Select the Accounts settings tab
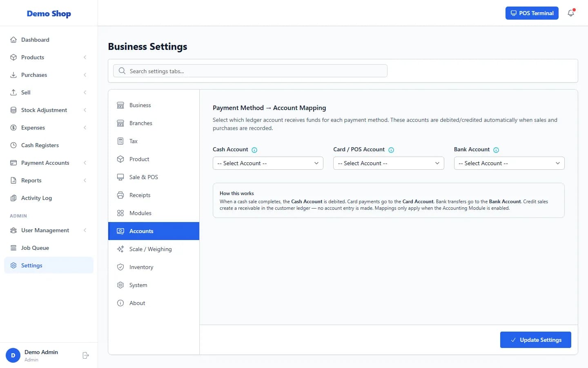 154,231
